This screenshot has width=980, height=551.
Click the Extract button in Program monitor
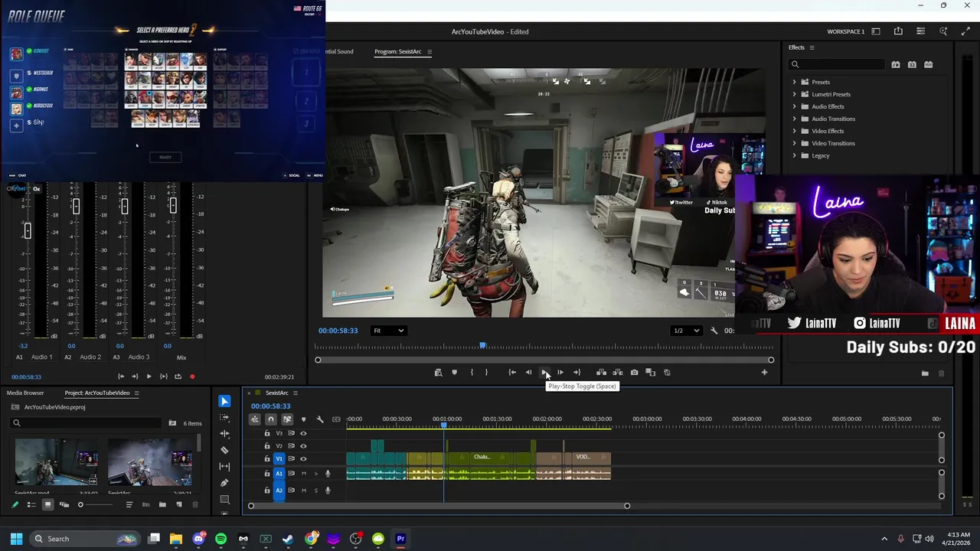(x=617, y=373)
